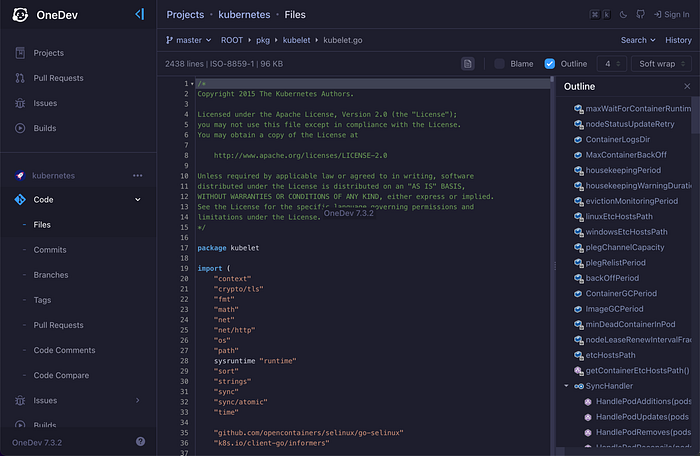
Task: Close the Outline panel
Action: [x=687, y=86]
